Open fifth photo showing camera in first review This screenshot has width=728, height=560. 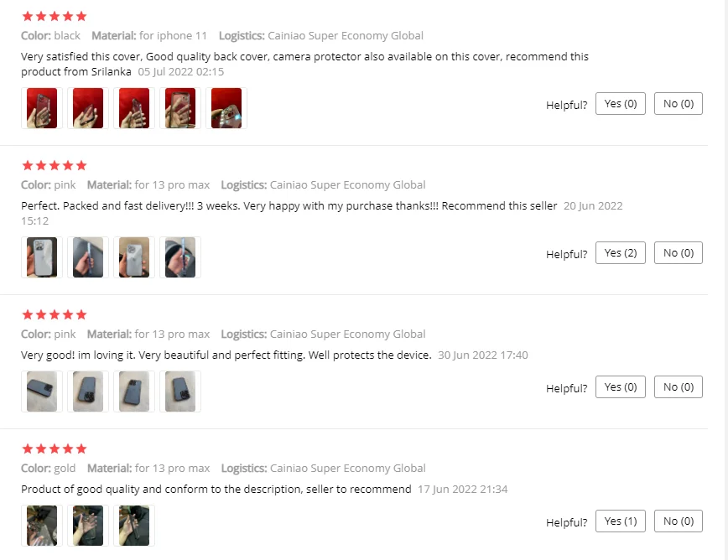click(x=226, y=108)
